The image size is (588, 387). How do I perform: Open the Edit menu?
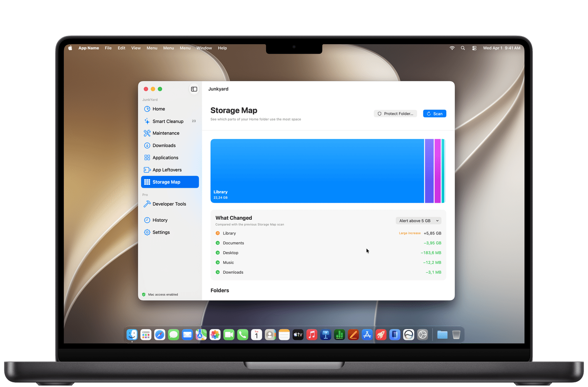click(x=122, y=48)
